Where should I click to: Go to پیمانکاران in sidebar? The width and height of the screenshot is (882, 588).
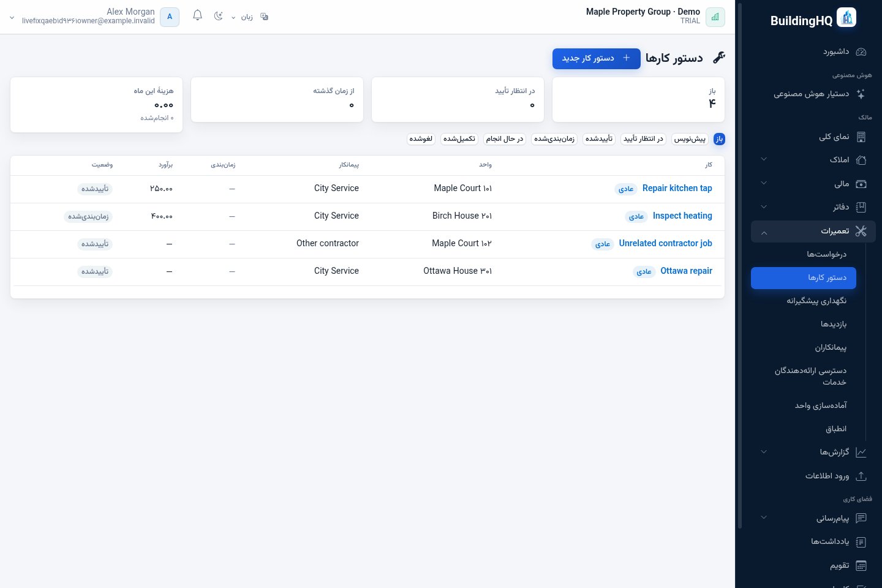(804, 347)
